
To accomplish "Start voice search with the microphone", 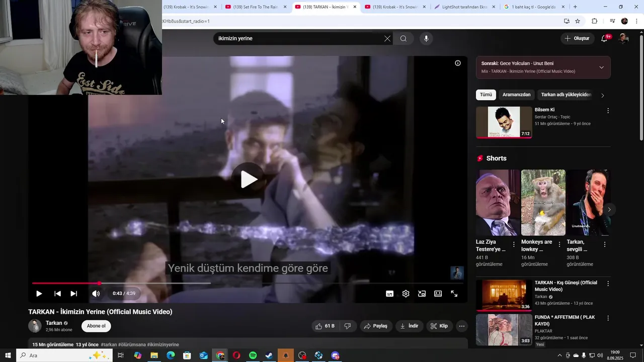I will click(426, 39).
